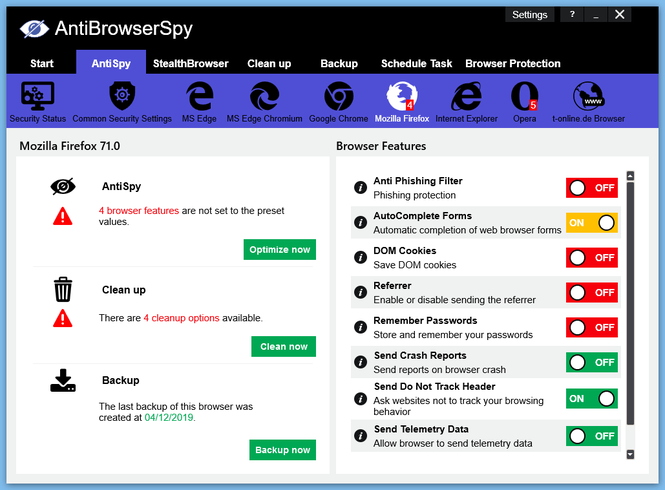Toggle the Anti Phishing Filter switch
Viewport: 665px width, 490px height.
point(592,188)
